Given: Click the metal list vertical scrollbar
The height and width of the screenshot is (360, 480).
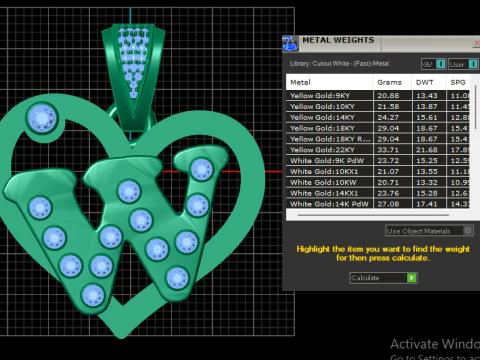Looking at the screenshot, I should pos(475,107).
